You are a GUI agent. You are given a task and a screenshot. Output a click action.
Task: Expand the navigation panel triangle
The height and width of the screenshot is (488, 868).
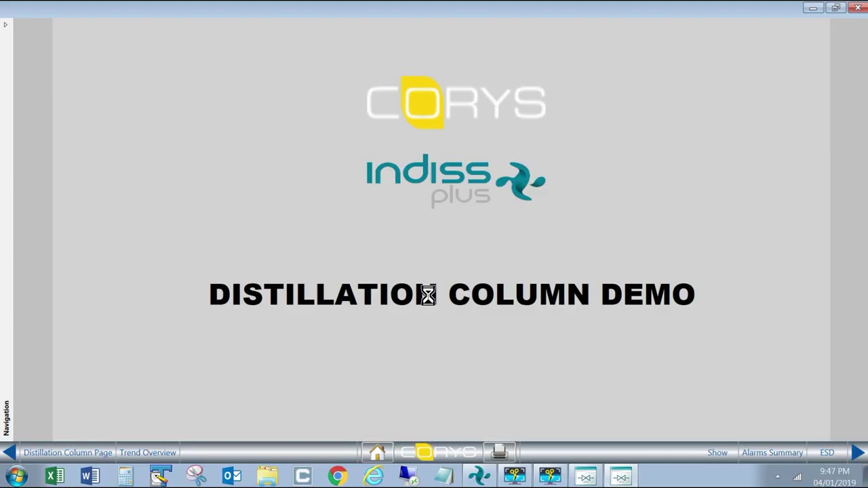coord(5,25)
